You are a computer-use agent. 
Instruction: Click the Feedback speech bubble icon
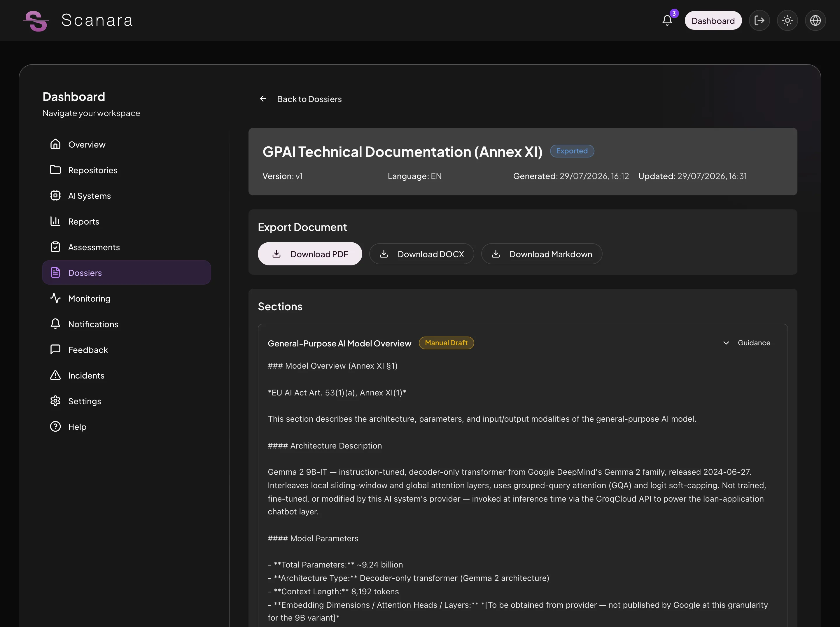(55, 349)
